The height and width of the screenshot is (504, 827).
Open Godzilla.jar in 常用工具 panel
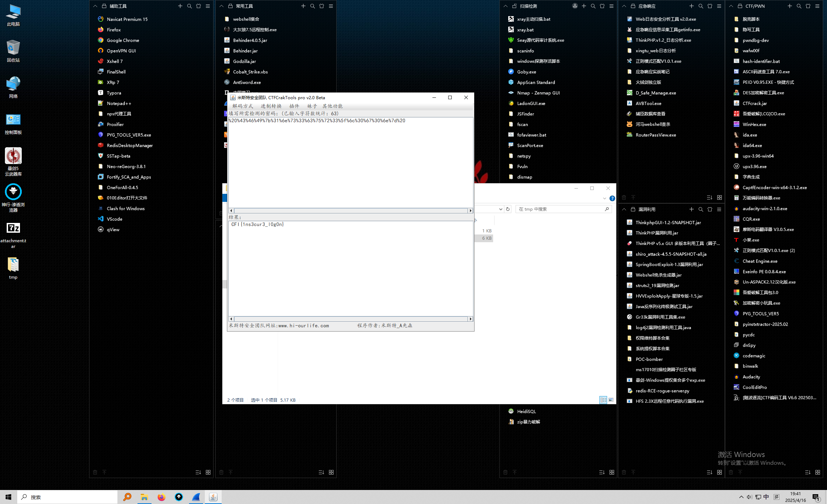click(x=244, y=61)
